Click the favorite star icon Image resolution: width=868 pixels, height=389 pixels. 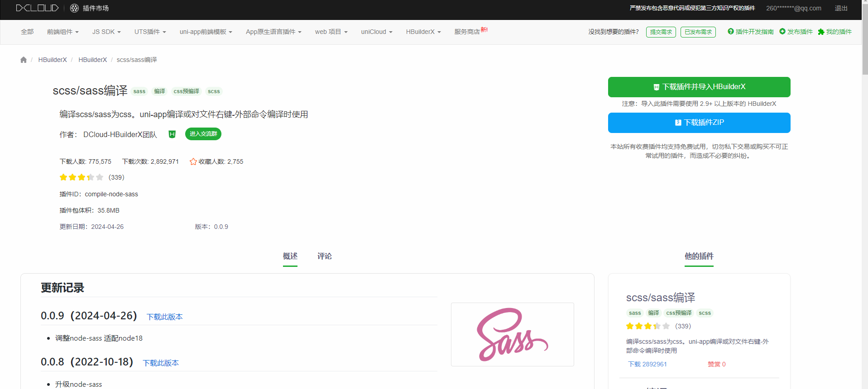(193, 161)
